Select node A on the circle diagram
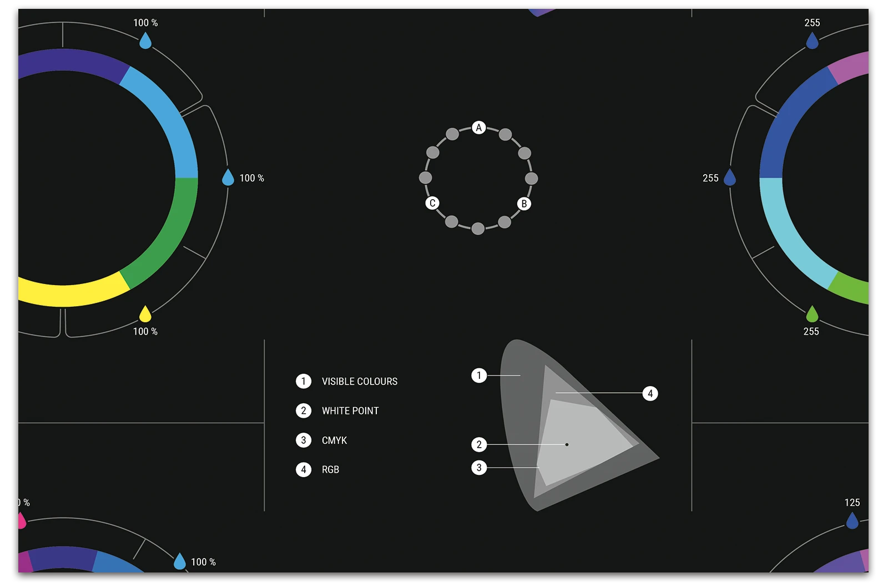The image size is (888, 588). [x=479, y=128]
